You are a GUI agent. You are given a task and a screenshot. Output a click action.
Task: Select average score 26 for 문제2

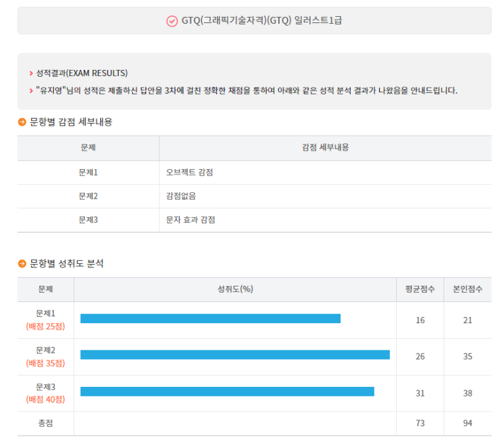click(x=420, y=356)
